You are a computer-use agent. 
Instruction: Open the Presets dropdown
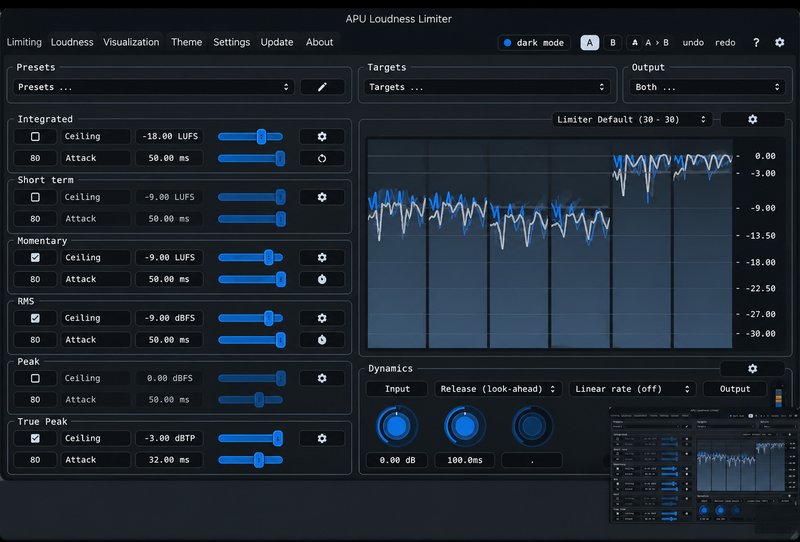pyautogui.click(x=154, y=87)
